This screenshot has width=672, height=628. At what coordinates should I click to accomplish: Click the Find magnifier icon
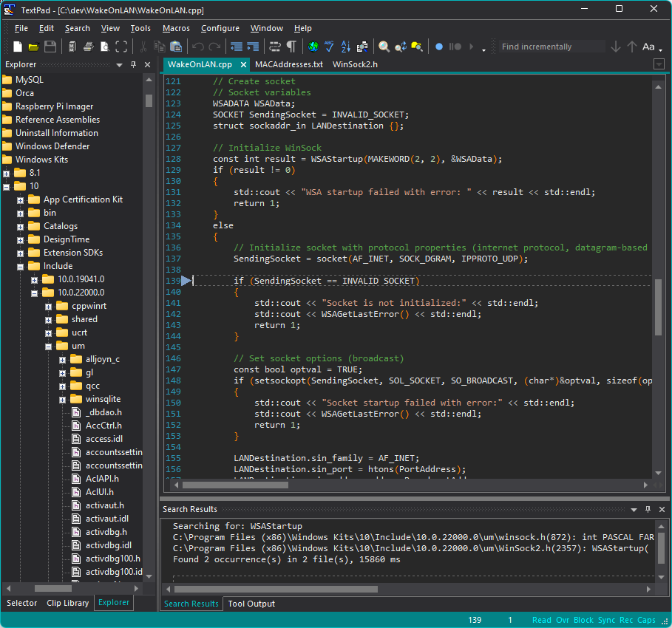[384, 47]
